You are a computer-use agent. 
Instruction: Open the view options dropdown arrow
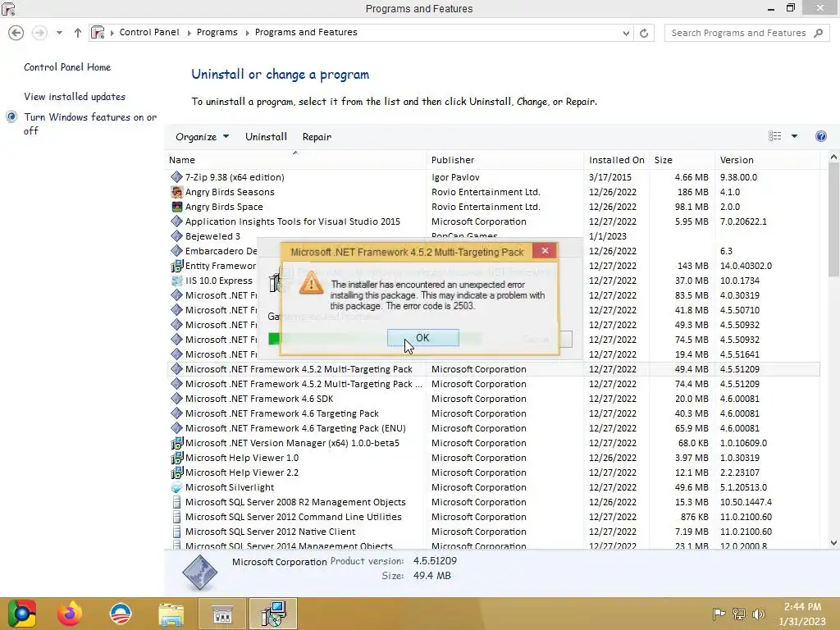(x=794, y=136)
